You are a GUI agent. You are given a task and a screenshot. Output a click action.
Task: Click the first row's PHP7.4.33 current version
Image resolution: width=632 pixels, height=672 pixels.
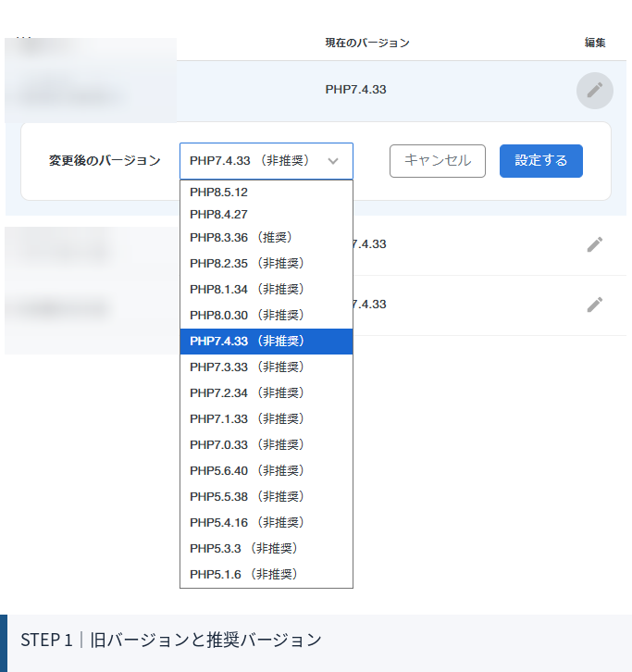coord(355,90)
